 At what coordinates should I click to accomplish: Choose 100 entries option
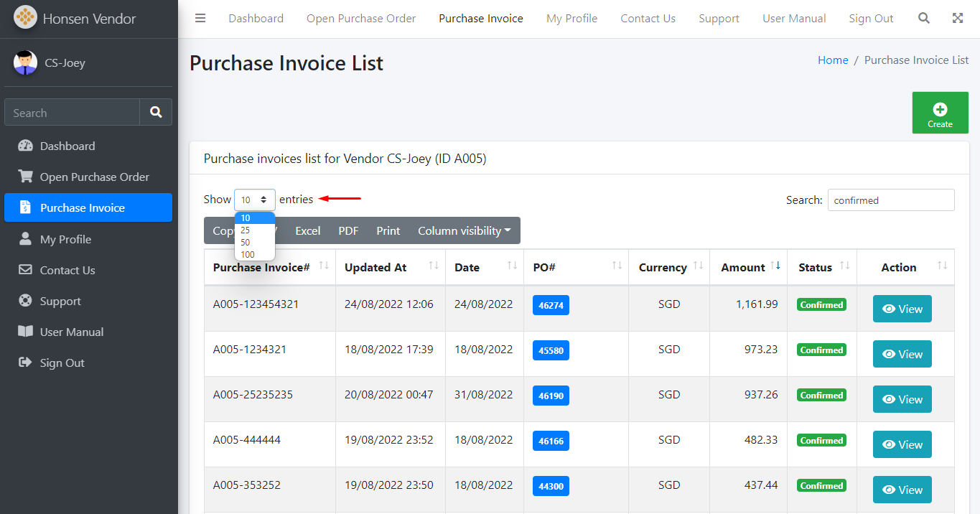coord(248,255)
